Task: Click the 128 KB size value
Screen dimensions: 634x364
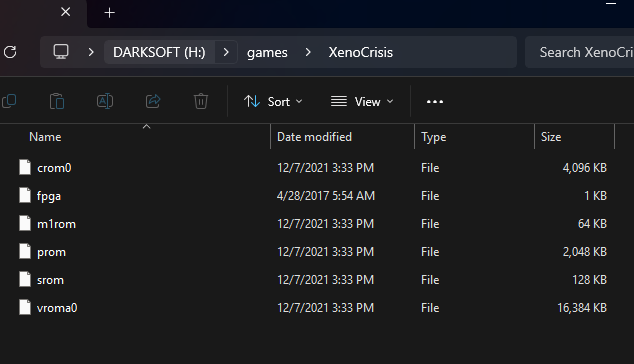Action: 590,280
